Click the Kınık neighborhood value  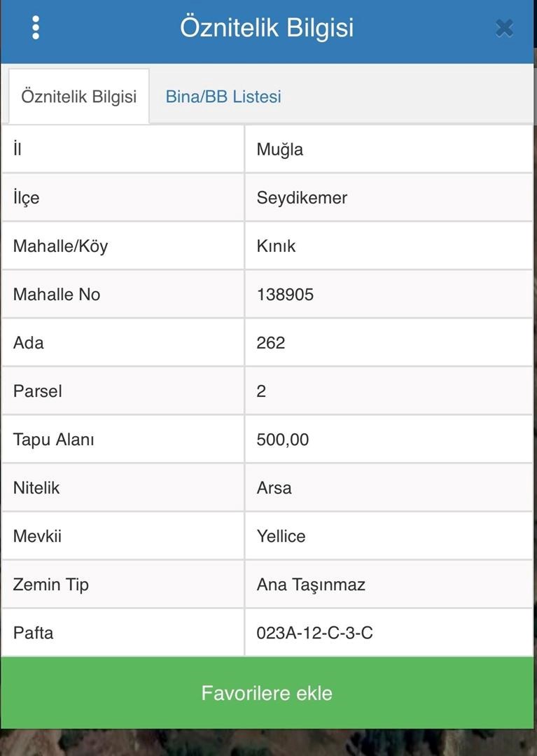point(276,246)
